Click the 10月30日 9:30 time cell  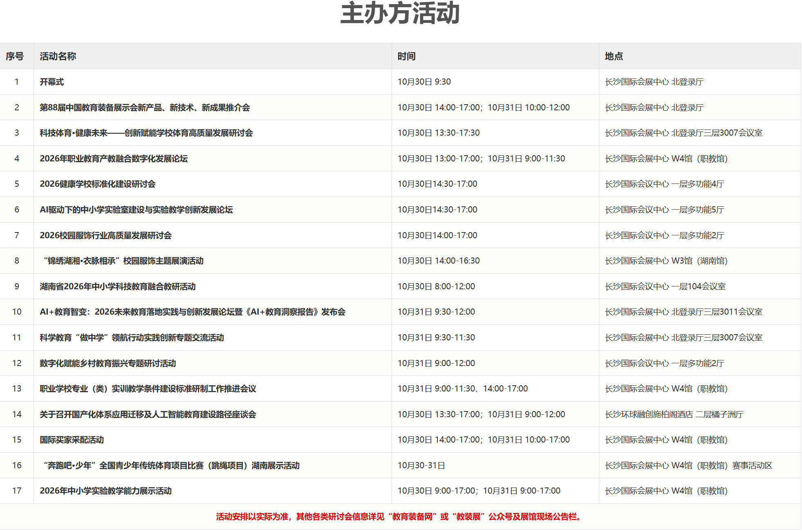click(x=424, y=82)
